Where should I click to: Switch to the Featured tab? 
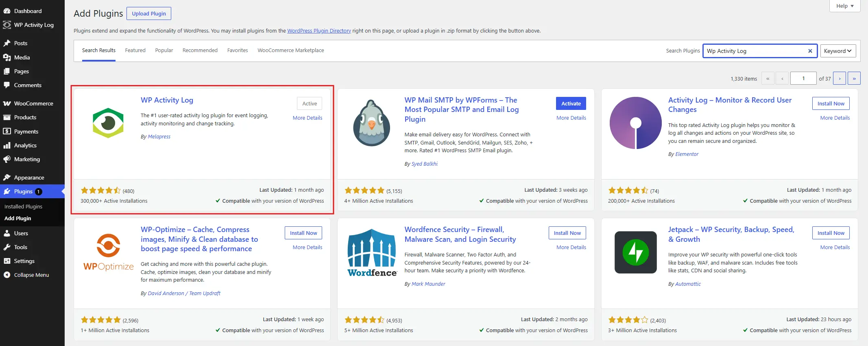pos(135,50)
